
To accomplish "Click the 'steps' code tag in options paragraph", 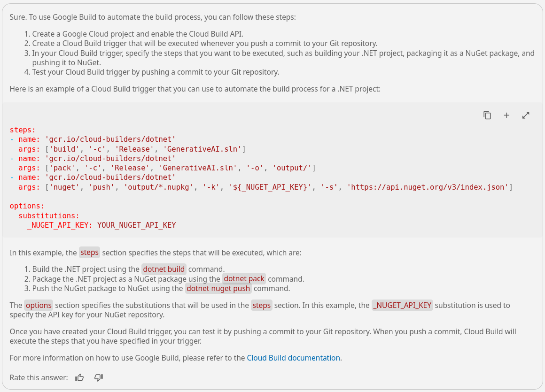I will coord(261,305).
